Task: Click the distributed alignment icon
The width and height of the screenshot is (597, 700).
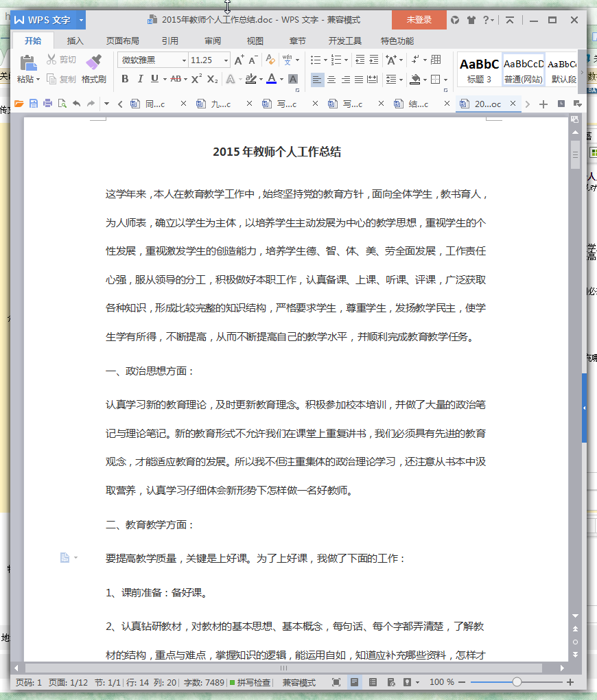Action: [x=372, y=80]
